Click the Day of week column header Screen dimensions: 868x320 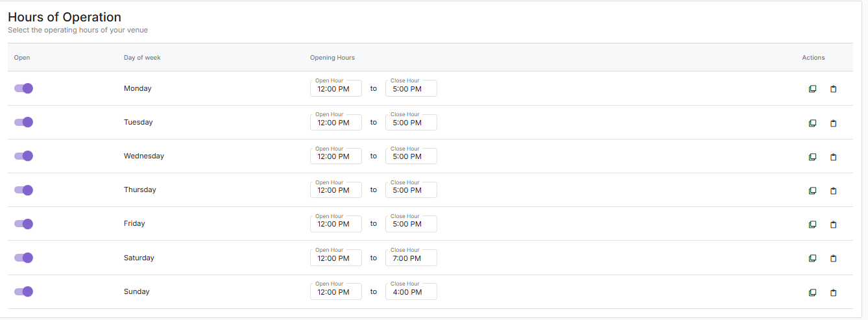click(x=142, y=58)
